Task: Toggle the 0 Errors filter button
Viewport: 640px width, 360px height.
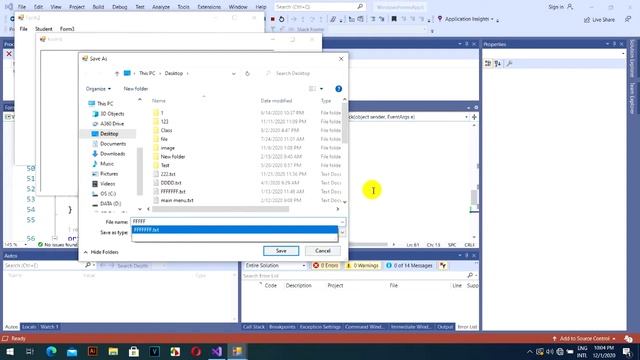Action: point(325,266)
